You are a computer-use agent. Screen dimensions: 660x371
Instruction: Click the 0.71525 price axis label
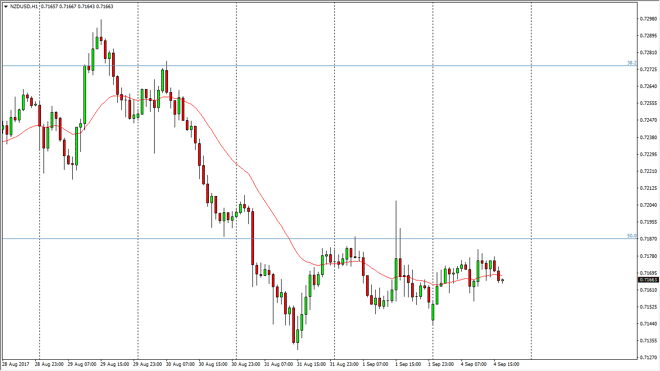[648, 307]
